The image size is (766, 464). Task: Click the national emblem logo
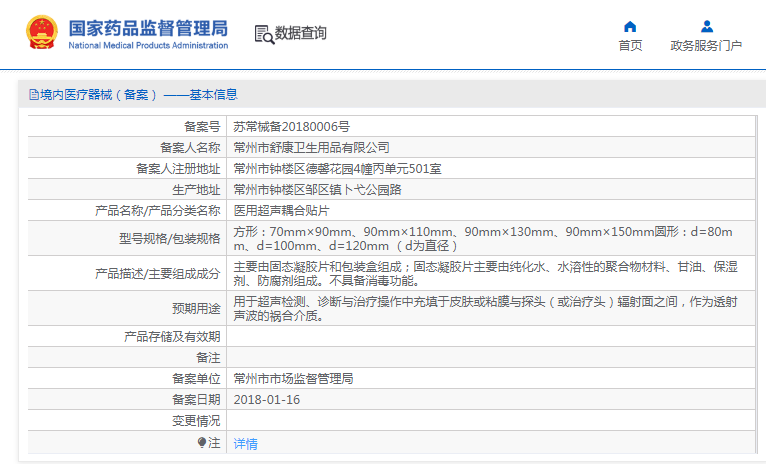click(x=42, y=33)
